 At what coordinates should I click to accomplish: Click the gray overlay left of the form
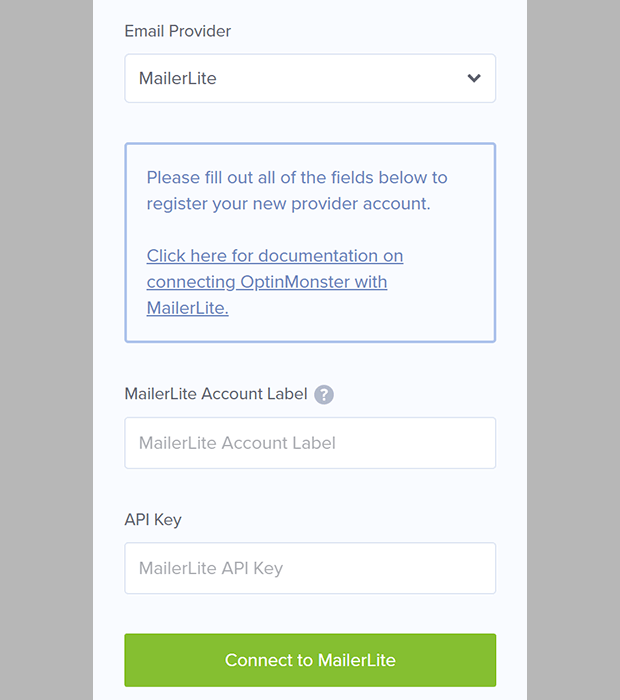tap(46, 350)
